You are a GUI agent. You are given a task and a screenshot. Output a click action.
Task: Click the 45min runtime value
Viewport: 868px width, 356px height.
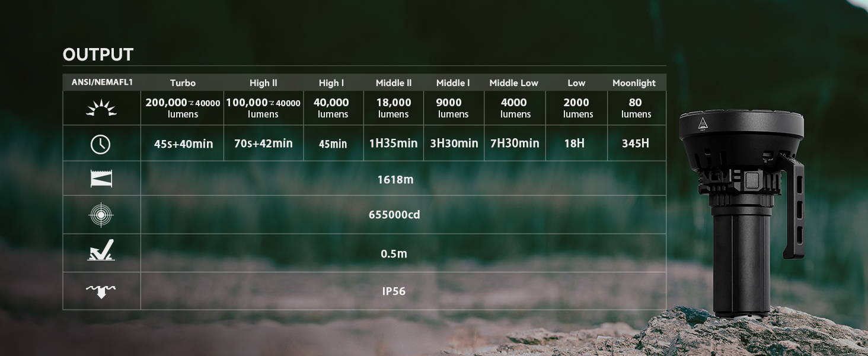coord(333,144)
